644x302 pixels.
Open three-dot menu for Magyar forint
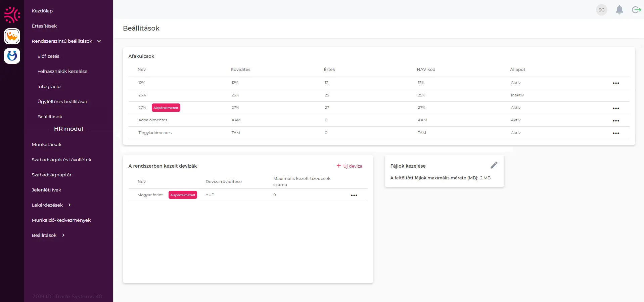point(354,195)
